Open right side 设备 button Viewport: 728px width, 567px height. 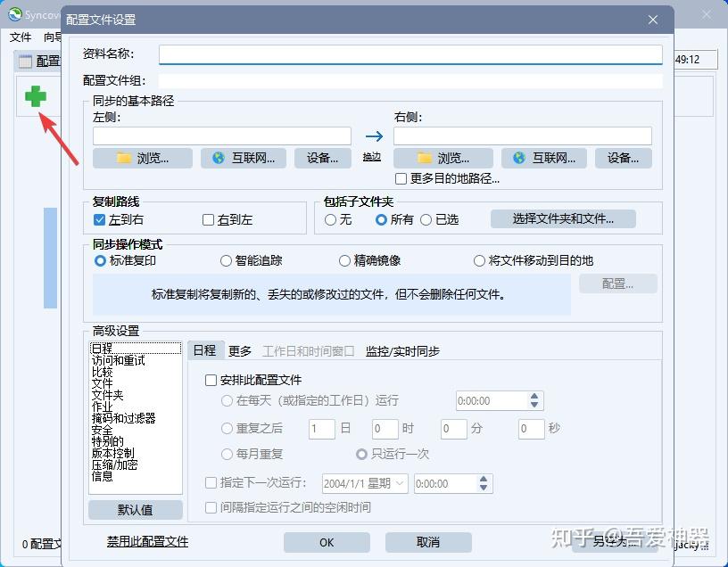point(623,158)
